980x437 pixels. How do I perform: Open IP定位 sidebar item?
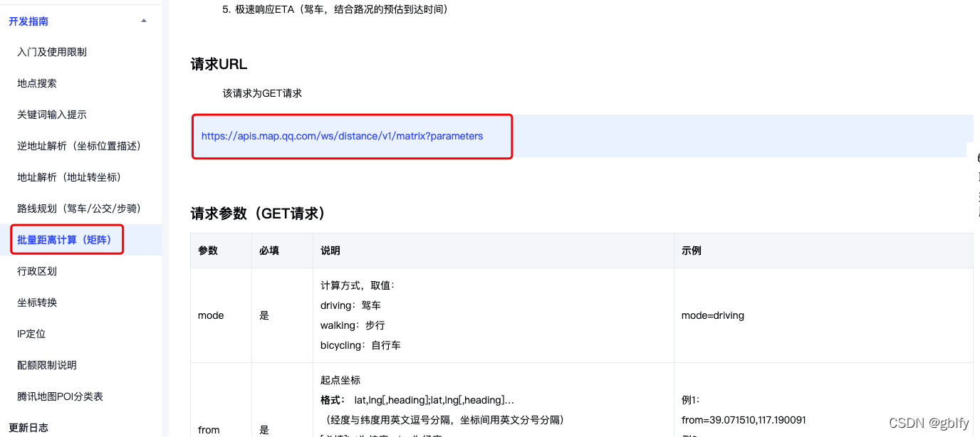click(x=31, y=334)
